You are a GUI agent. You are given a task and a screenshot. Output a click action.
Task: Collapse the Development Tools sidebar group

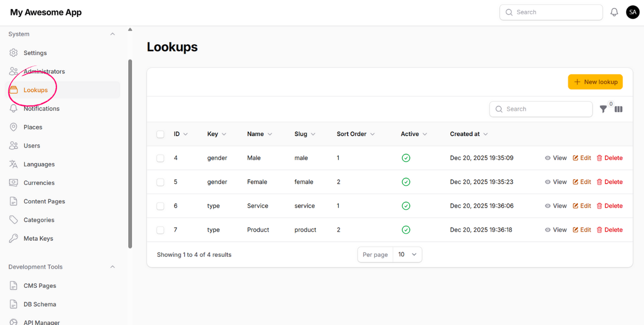[x=112, y=267]
